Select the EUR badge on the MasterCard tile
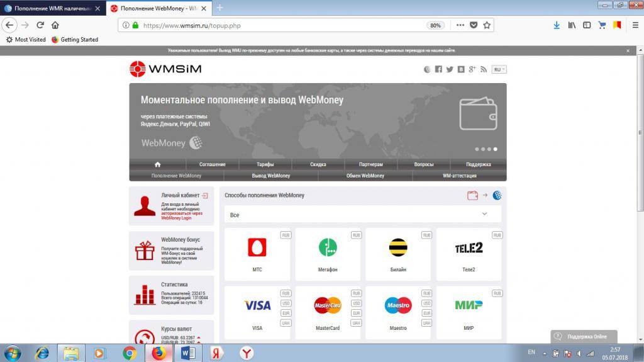The image size is (644, 362). pos(356,313)
